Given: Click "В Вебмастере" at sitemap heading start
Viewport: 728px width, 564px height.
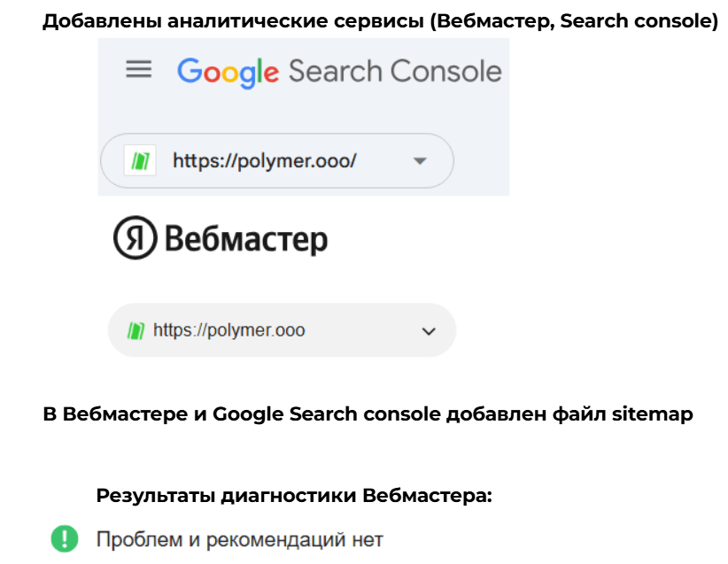Looking at the screenshot, I should (x=97, y=413).
